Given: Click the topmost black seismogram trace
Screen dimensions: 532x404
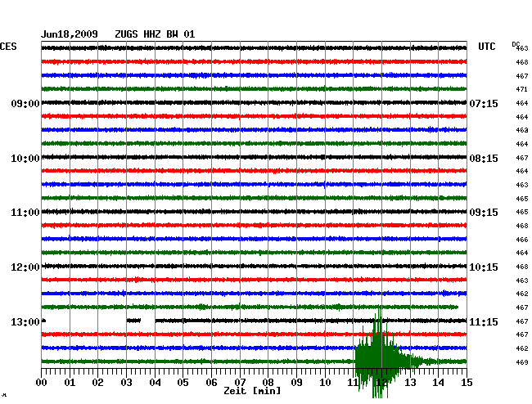Looking at the screenshot, I should click(254, 47).
